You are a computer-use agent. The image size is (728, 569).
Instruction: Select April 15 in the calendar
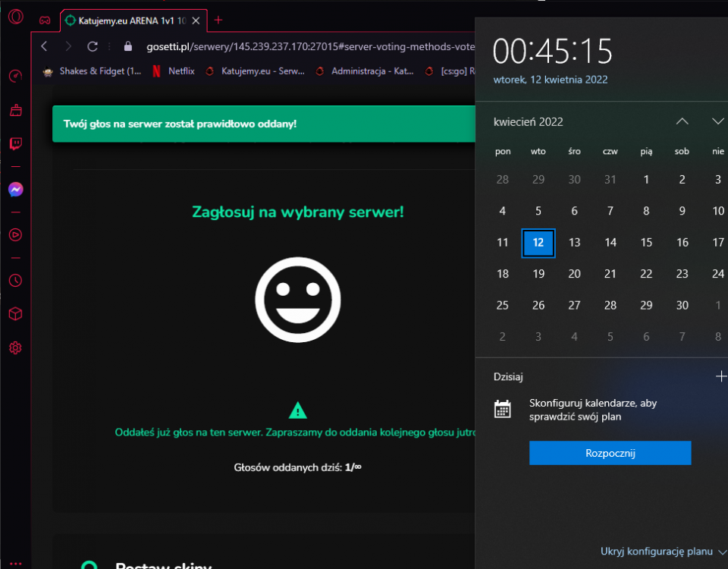point(646,243)
